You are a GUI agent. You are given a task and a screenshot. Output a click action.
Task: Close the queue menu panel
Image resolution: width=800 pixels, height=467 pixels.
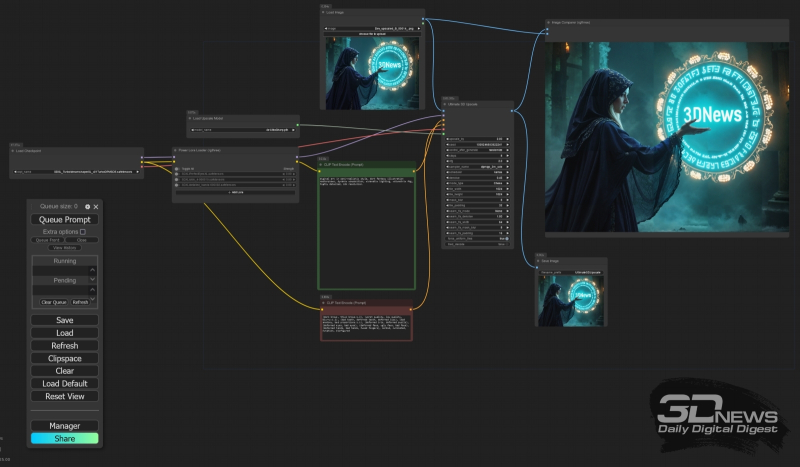pyautogui.click(x=96, y=206)
